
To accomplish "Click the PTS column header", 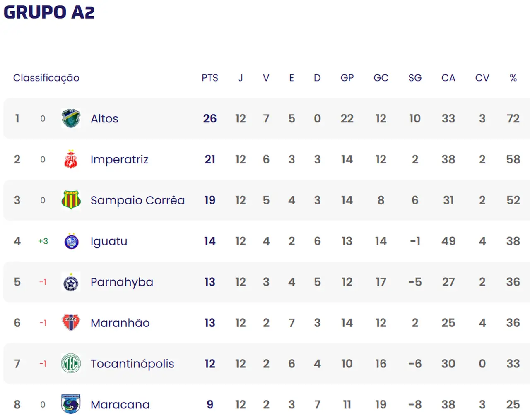I will pos(210,78).
